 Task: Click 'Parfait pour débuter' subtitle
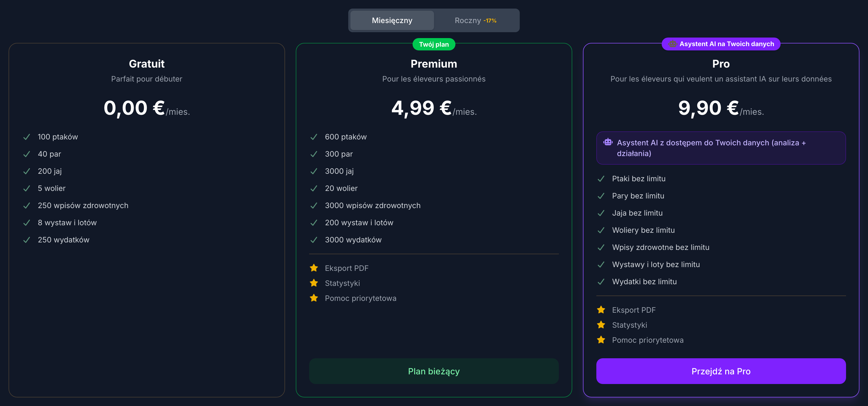click(x=147, y=79)
